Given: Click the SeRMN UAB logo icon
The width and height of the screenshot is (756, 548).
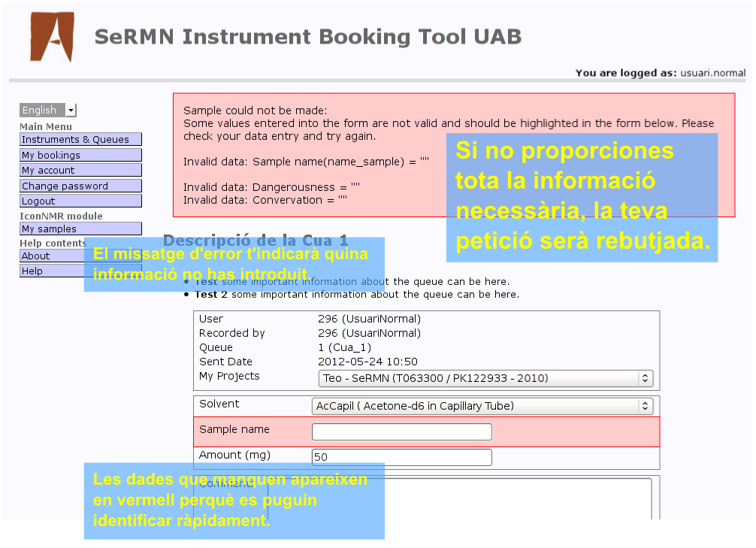Looking at the screenshot, I should pyautogui.click(x=53, y=37).
